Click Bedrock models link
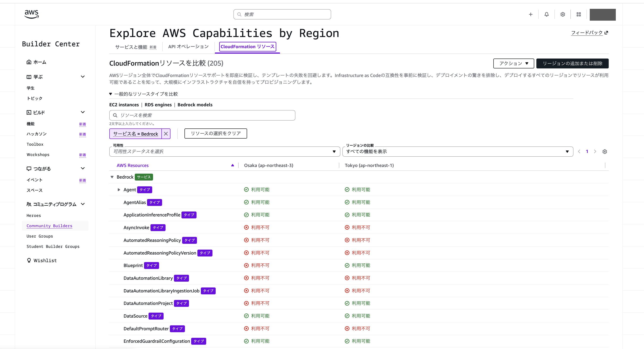The width and height of the screenshot is (644, 349). (195, 105)
